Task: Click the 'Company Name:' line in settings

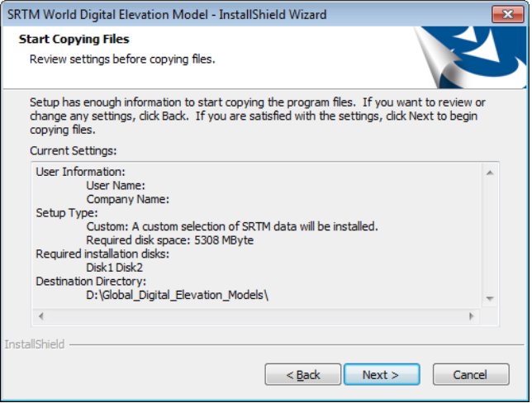Action: coord(128,199)
